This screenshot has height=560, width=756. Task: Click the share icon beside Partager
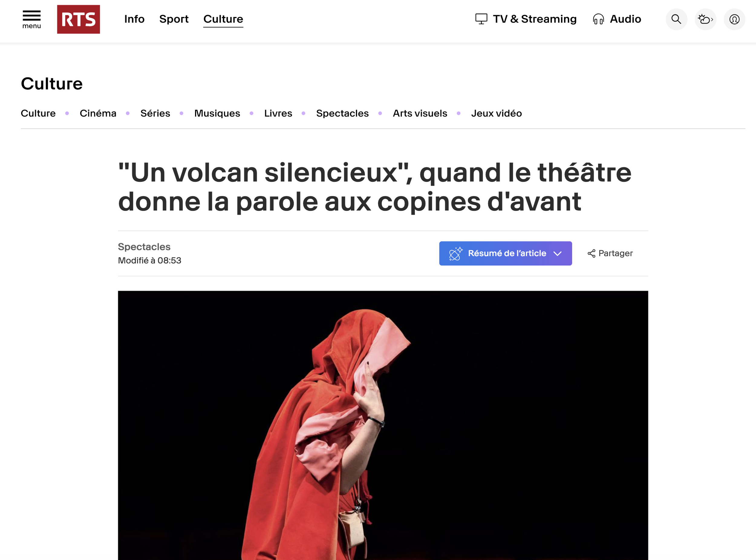pyautogui.click(x=591, y=254)
